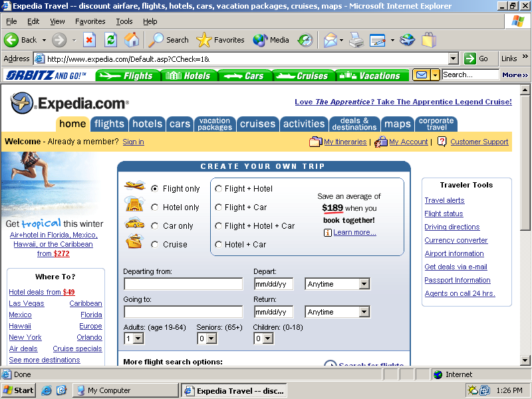Image resolution: width=532 pixels, height=399 pixels.
Task: Click the airplane globe toolbar icon
Action: click(407, 40)
